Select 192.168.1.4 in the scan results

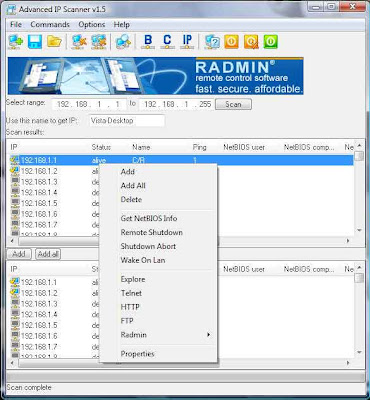(x=39, y=192)
